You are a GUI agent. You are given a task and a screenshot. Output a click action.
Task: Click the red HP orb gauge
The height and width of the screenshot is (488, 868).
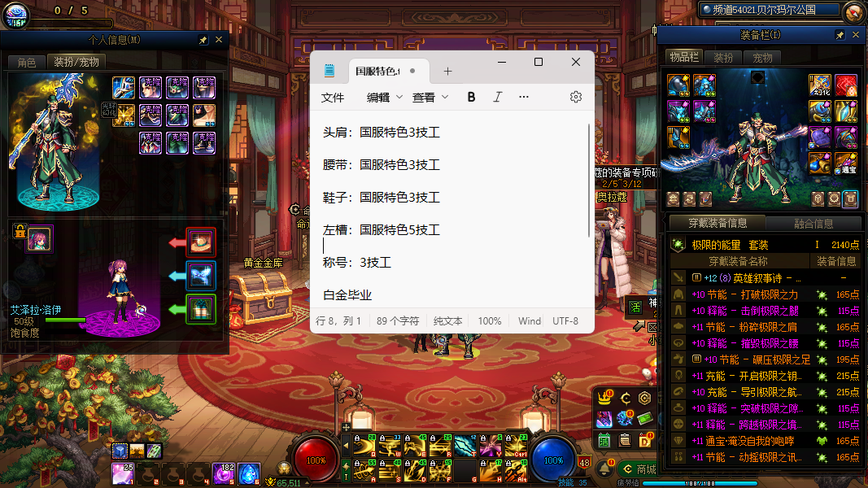316,460
